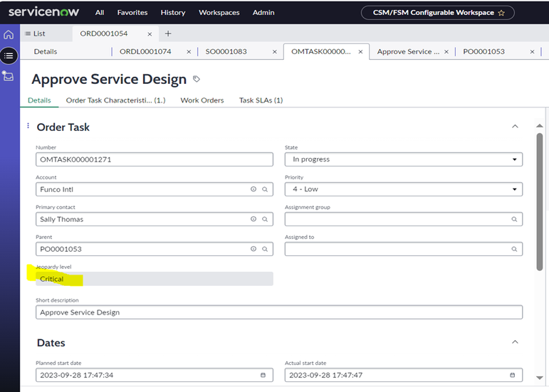The image size is (549, 392).
Task: Click the Number field OMTASK000001271
Action: click(155, 159)
